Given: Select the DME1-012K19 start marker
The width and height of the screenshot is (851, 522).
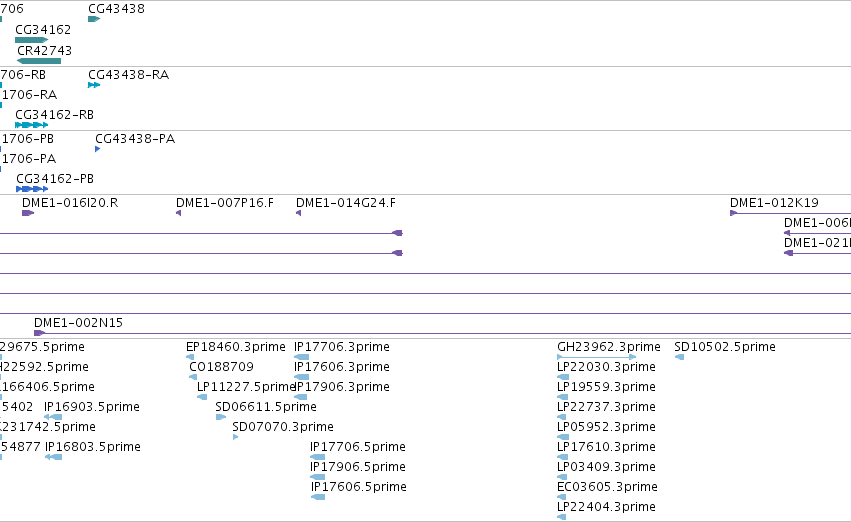Looking at the screenshot, I should [733, 213].
